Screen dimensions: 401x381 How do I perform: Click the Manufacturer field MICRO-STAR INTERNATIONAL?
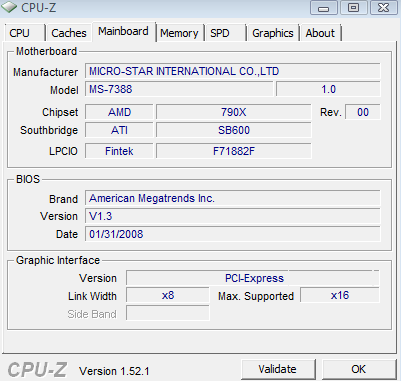[232, 71]
